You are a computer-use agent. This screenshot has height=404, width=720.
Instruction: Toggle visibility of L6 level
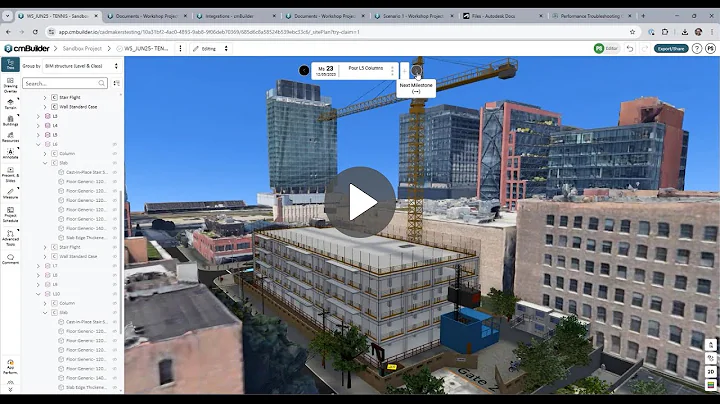tap(115, 144)
